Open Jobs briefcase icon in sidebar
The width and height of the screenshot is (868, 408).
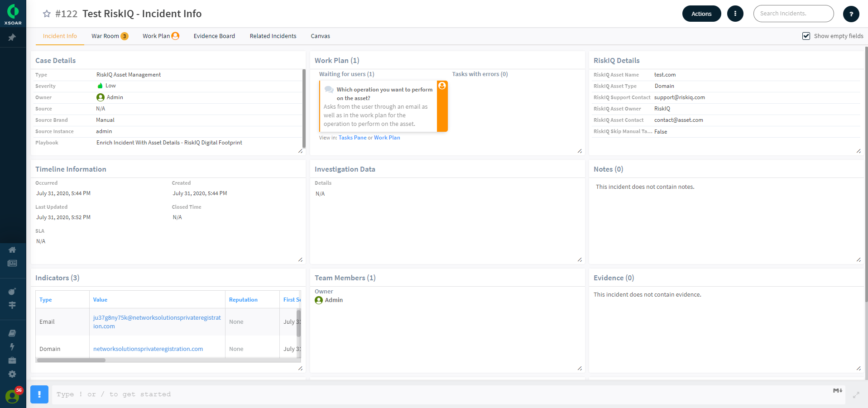(x=12, y=360)
